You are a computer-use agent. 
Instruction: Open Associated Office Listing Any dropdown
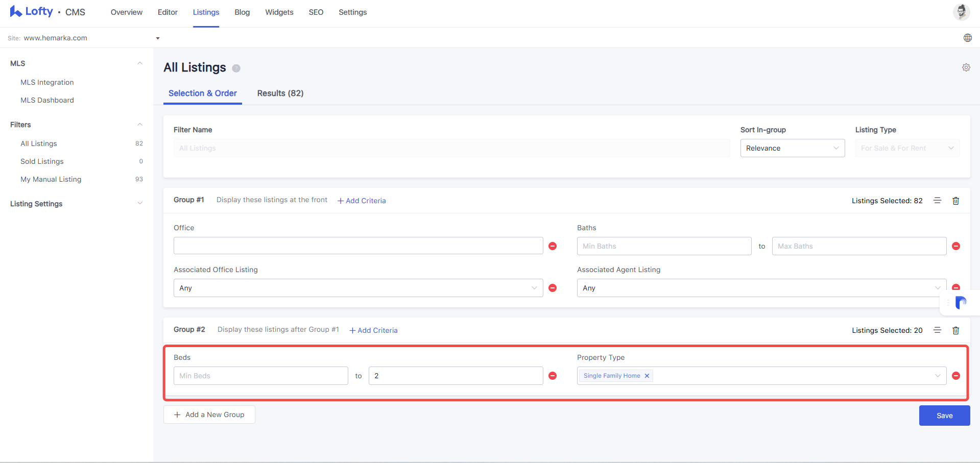click(358, 288)
